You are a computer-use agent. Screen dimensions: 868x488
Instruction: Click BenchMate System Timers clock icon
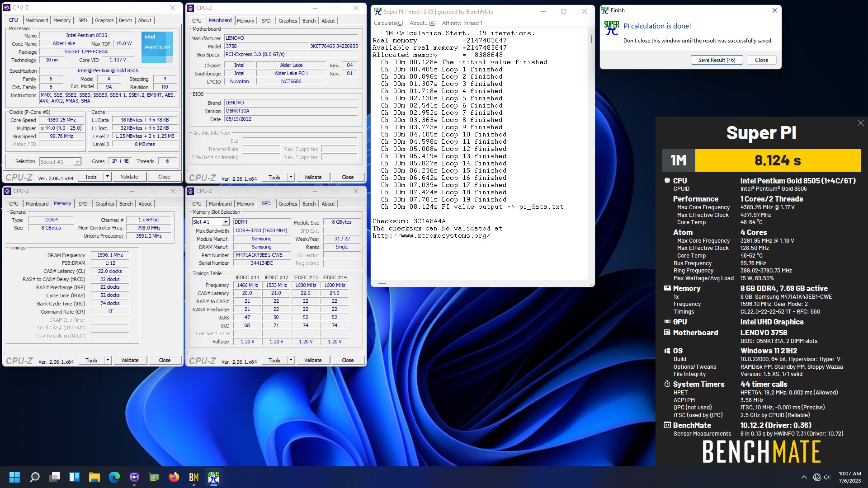click(x=667, y=384)
